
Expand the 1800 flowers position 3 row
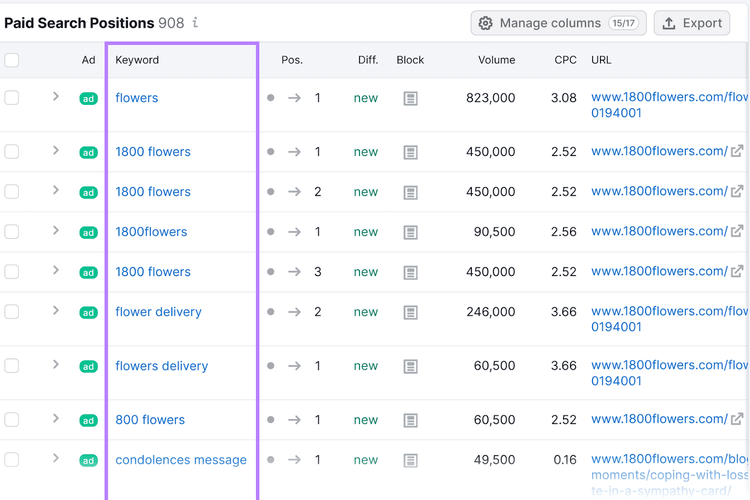[x=55, y=270]
